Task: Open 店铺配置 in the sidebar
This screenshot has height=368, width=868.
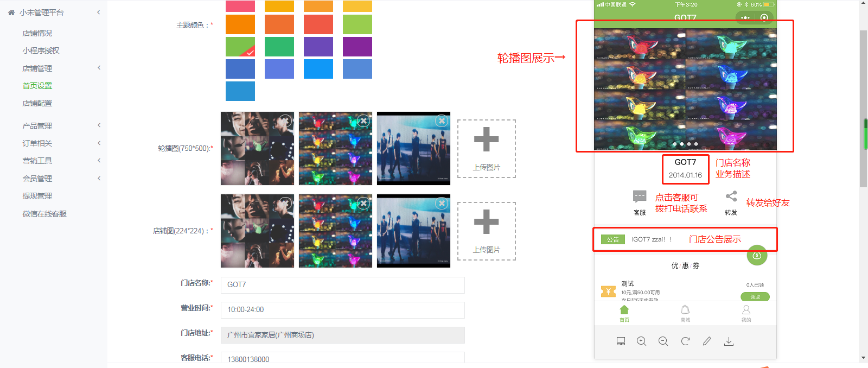Action: pos(37,103)
